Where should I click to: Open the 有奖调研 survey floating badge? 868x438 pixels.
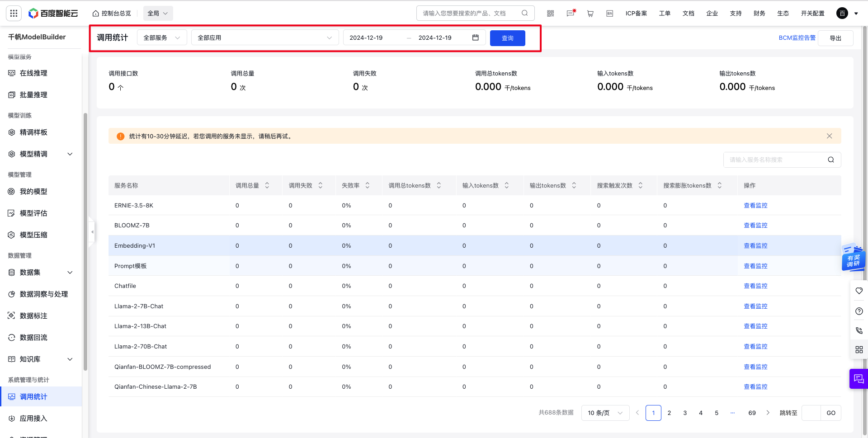854,257
